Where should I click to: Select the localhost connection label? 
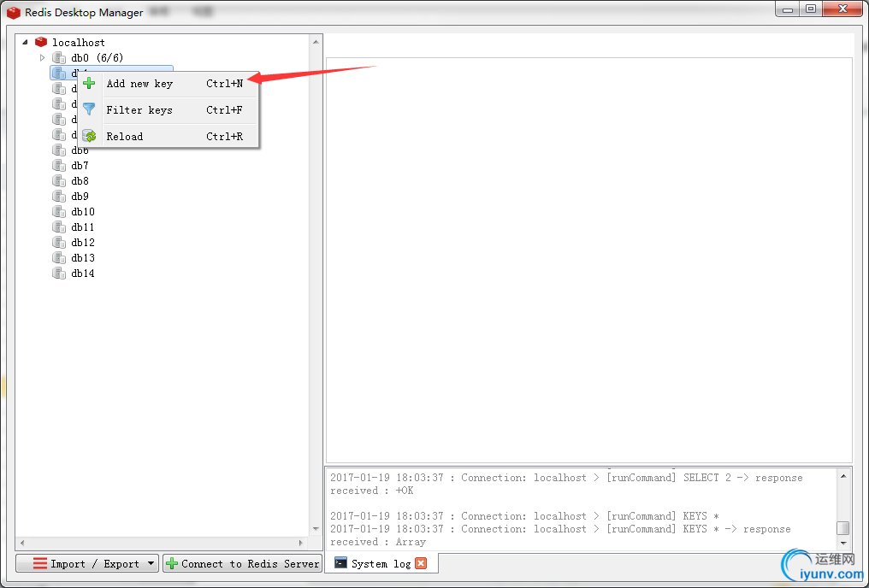pyautogui.click(x=78, y=42)
